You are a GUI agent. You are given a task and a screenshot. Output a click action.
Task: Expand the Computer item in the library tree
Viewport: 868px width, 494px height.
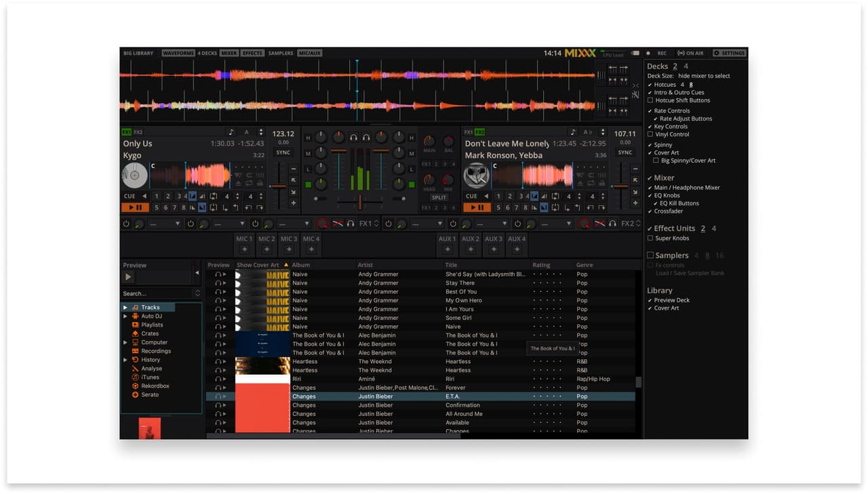(x=125, y=342)
